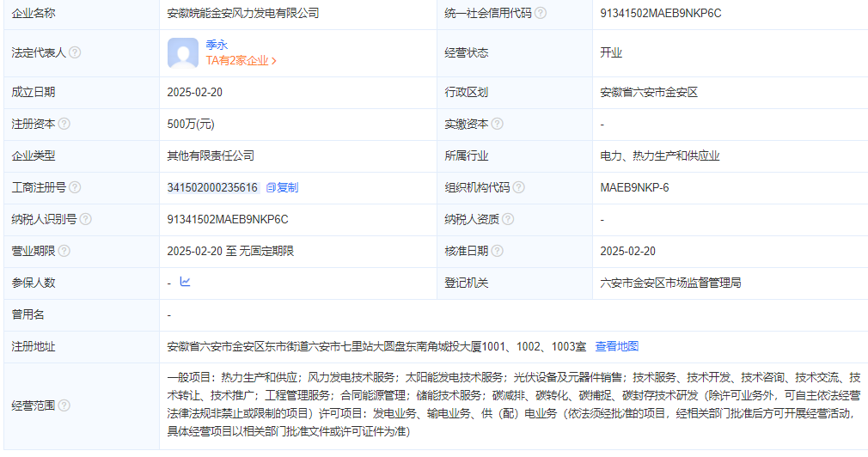The image size is (868, 457).
Task: Open the 参保人数 trend chart icon
Action: (x=185, y=282)
